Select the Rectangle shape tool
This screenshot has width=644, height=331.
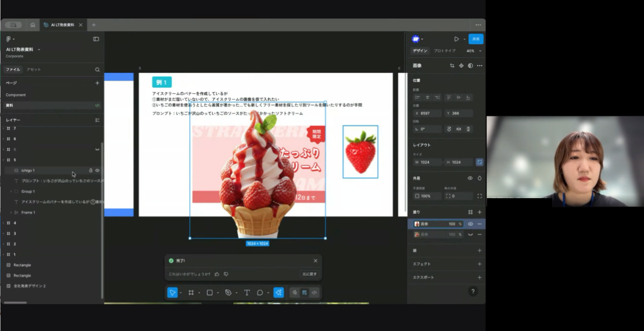(x=209, y=293)
